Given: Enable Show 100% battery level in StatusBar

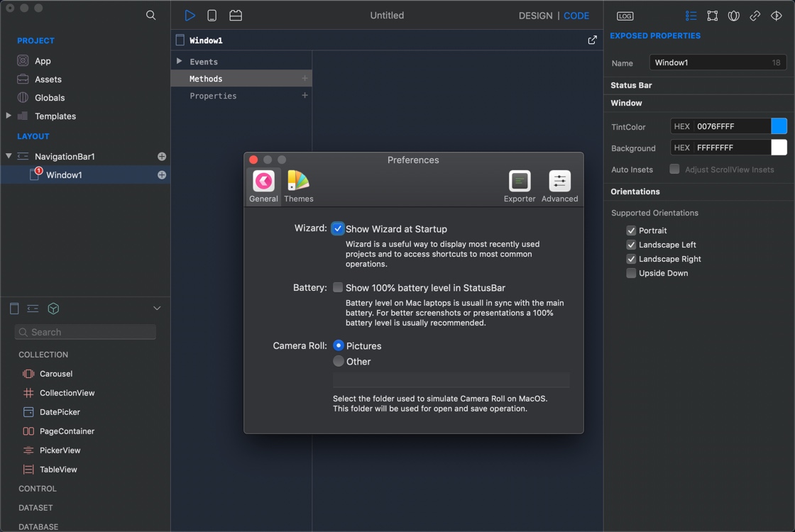Looking at the screenshot, I should coord(339,287).
